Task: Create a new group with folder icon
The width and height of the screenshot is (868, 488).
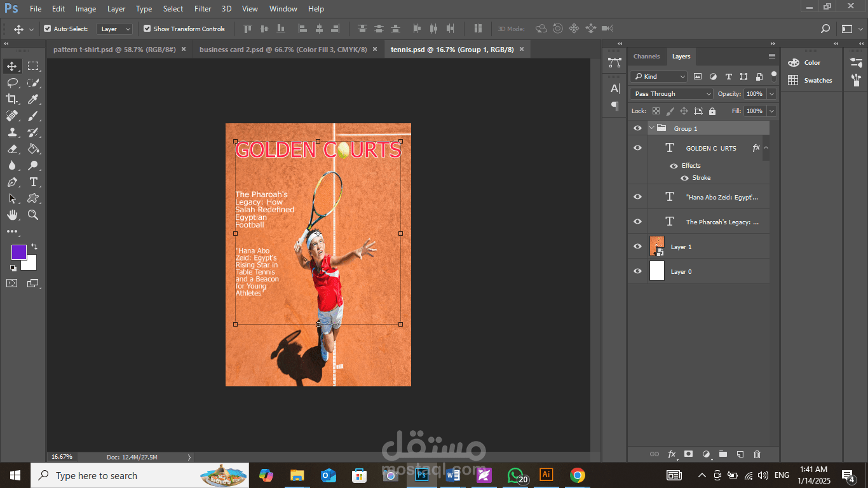Action: tap(722, 454)
